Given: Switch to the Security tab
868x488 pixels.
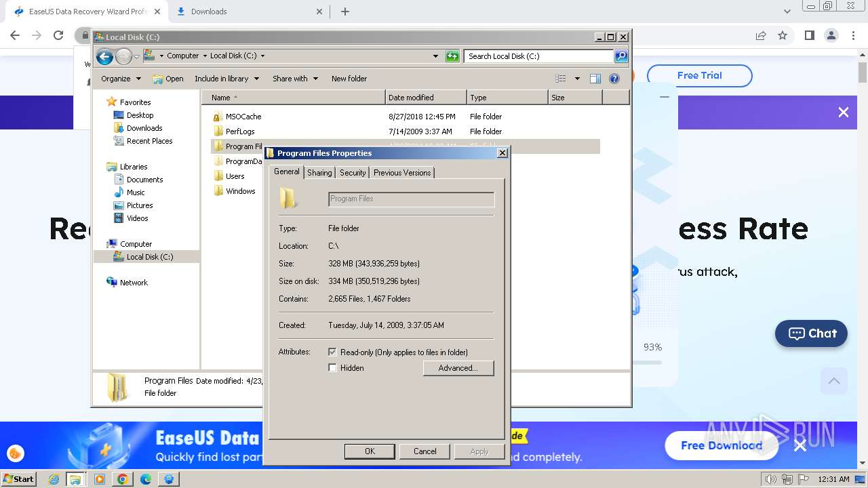Looking at the screenshot, I should (x=353, y=173).
